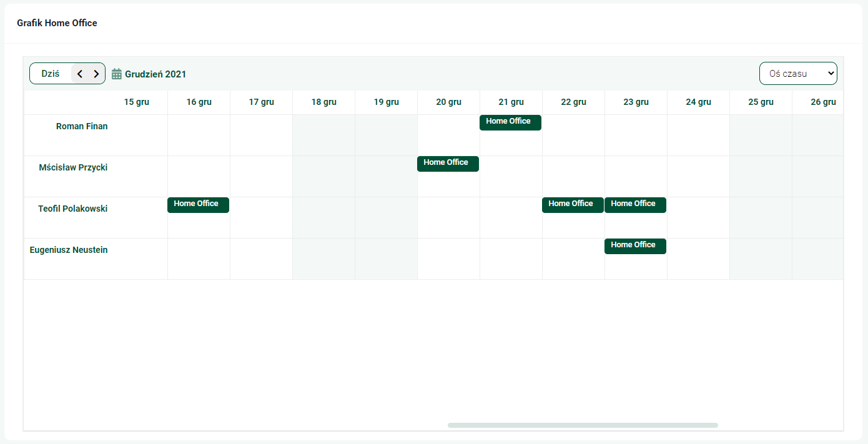Image resolution: width=868 pixels, height=444 pixels.
Task: Click the horizontal timeline scrollbar
Action: point(583,425)
